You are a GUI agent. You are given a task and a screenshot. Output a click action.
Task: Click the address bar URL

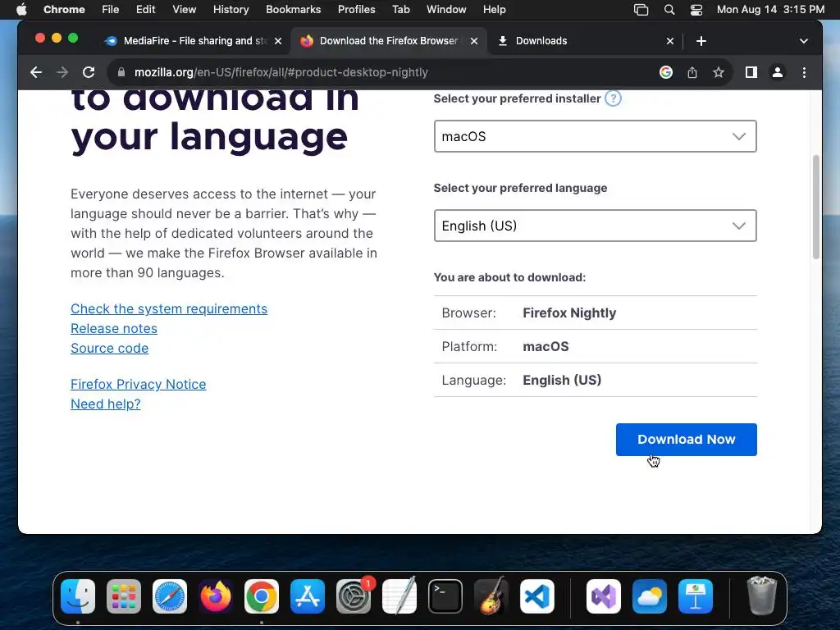(281, 72)
